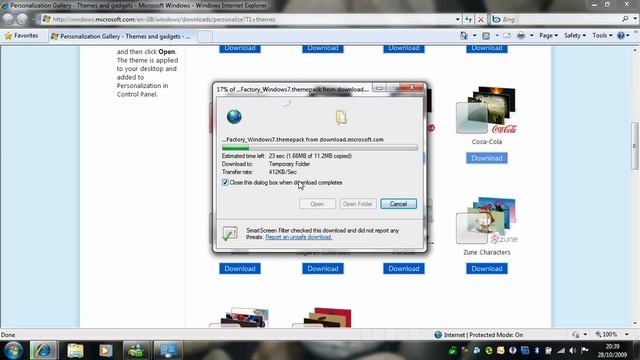Click the Refresh page icon
640x360 pixels.
468,19
